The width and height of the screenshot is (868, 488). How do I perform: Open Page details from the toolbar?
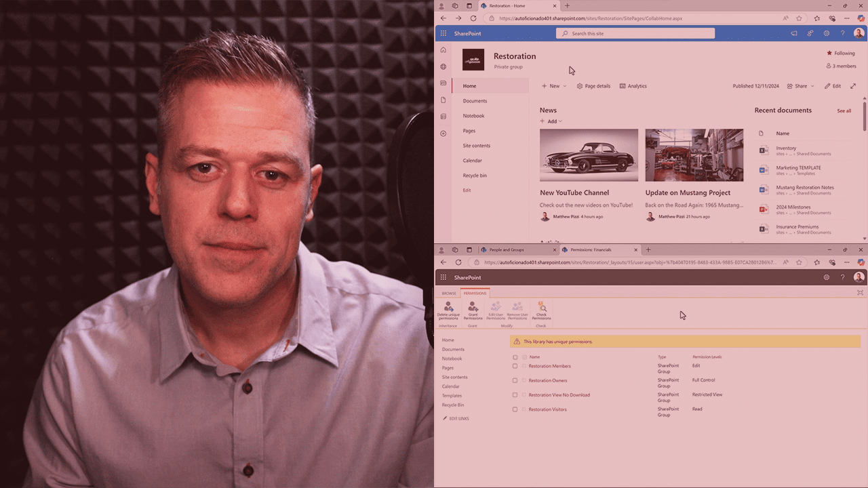pyautogui.click(x=593, y=86)
